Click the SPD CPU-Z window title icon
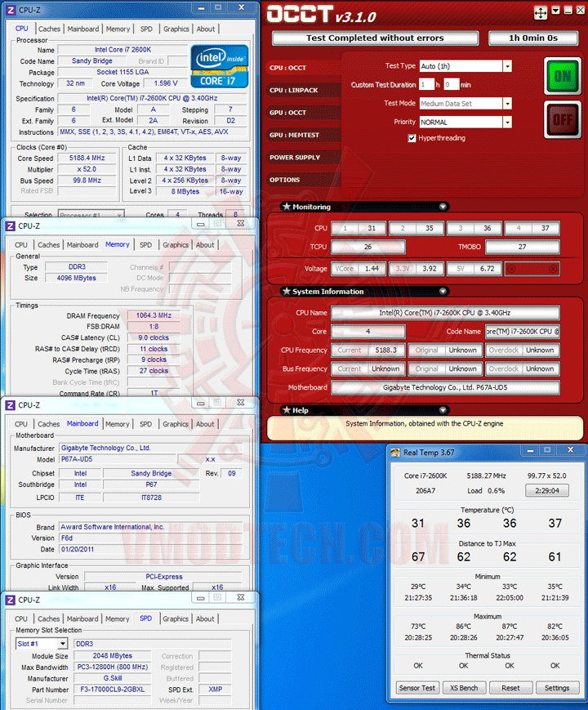588x710 pixels. [x=11, y=600]
